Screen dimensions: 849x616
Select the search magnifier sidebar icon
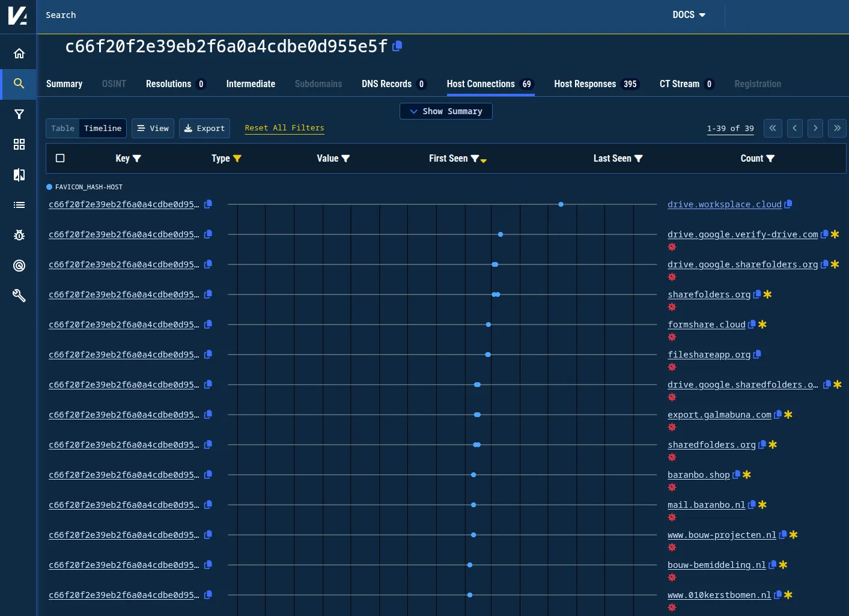click(x=19, y=84)
